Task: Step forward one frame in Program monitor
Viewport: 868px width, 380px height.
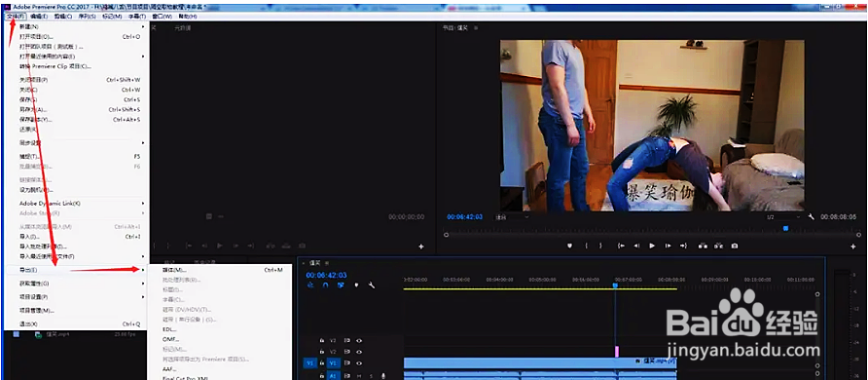Action: [669, 246]
